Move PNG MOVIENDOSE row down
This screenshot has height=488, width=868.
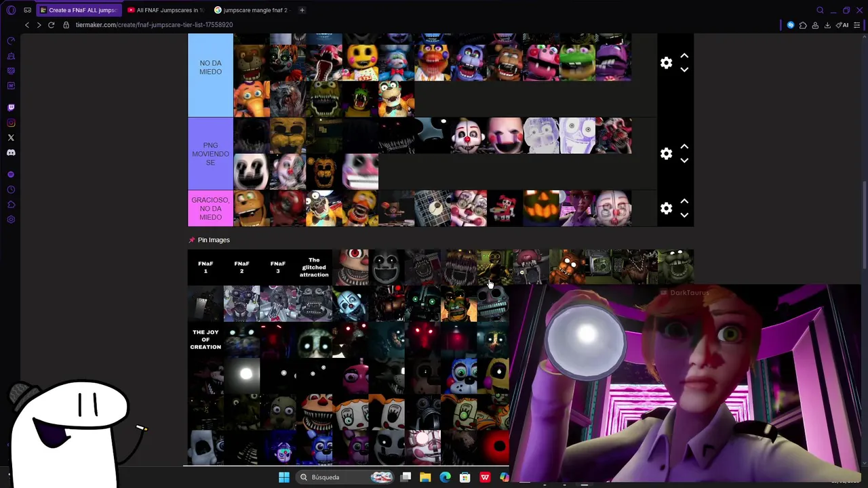pos(684,161)
